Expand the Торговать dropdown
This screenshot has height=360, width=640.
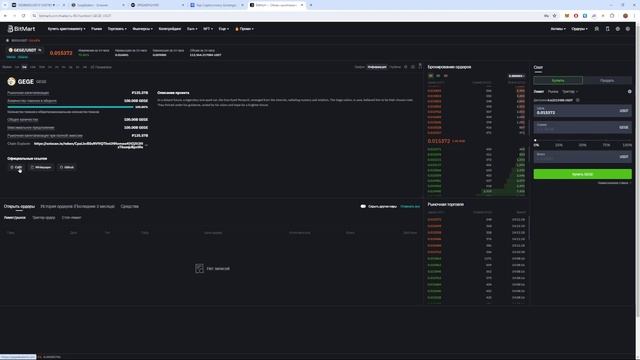pos(117,29)
